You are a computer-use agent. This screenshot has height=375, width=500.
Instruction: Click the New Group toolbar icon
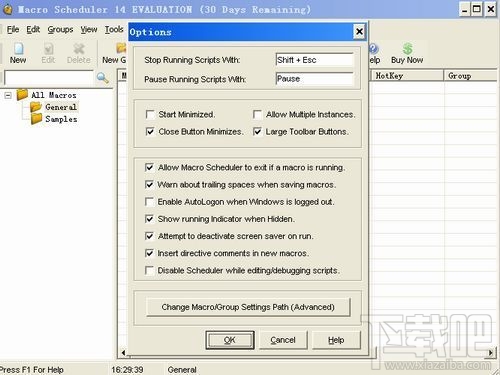(x=121, y=49)
